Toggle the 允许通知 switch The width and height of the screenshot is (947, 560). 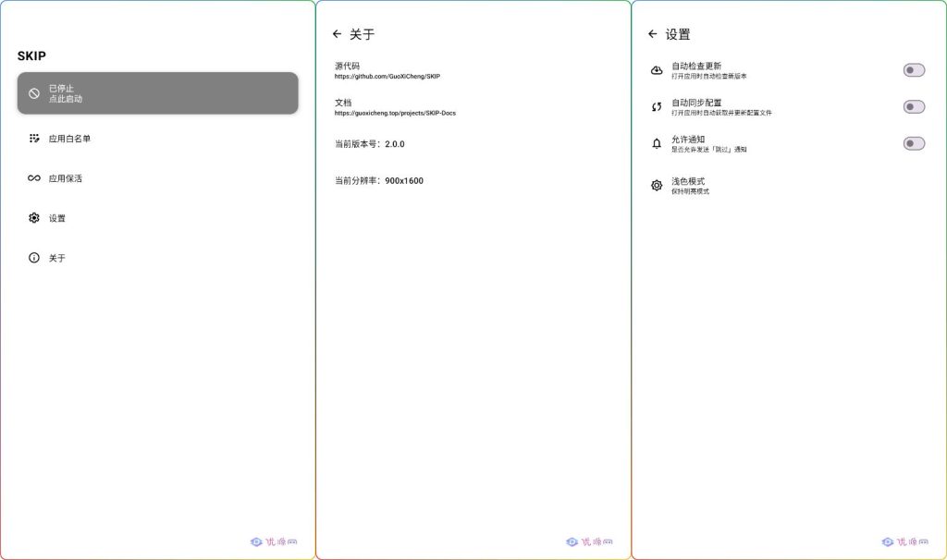pyautogui.click(x=914, y=143)
